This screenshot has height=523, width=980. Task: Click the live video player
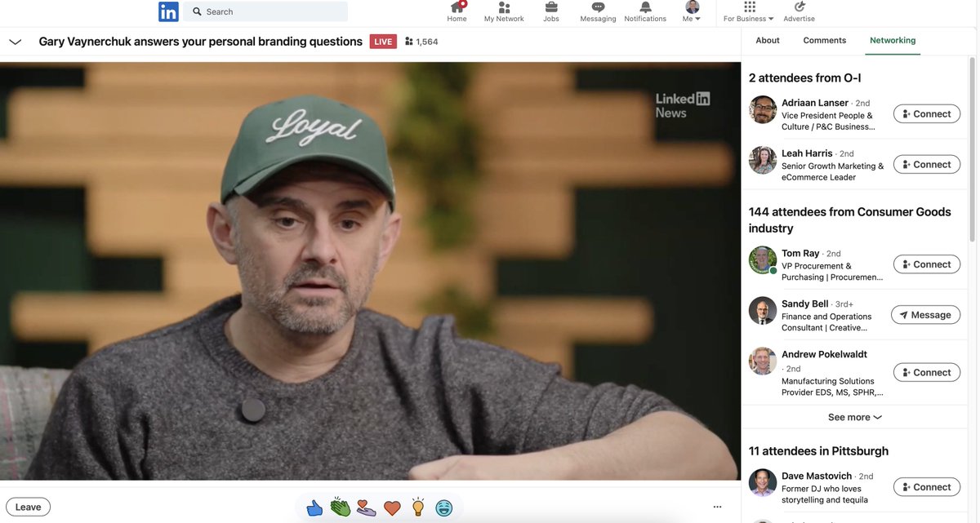(x=370, y=271)
